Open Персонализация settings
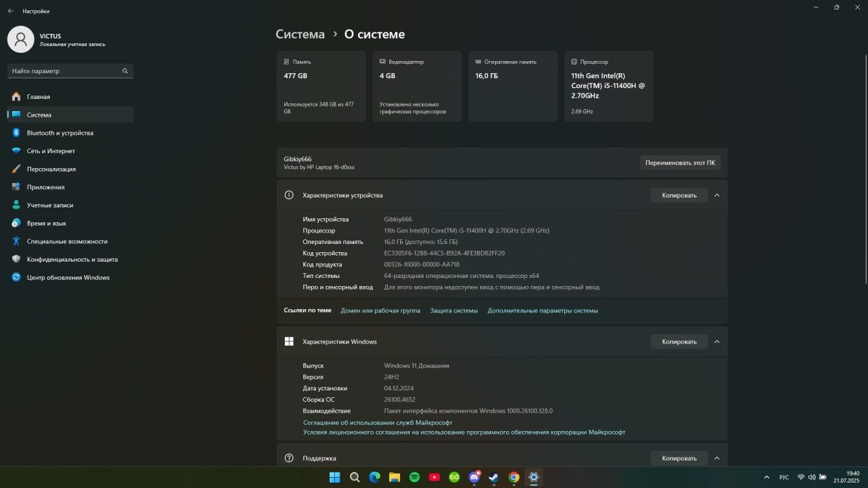868x488 pixels. point(71,169)
